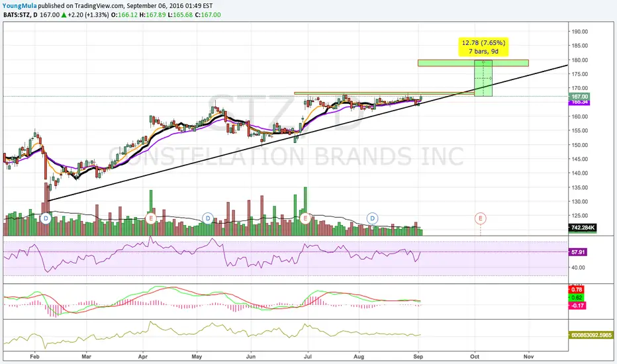This screenshot has width=617, height=364.
Task: Click the Mar label on time axis
Action: coord(86,357)
